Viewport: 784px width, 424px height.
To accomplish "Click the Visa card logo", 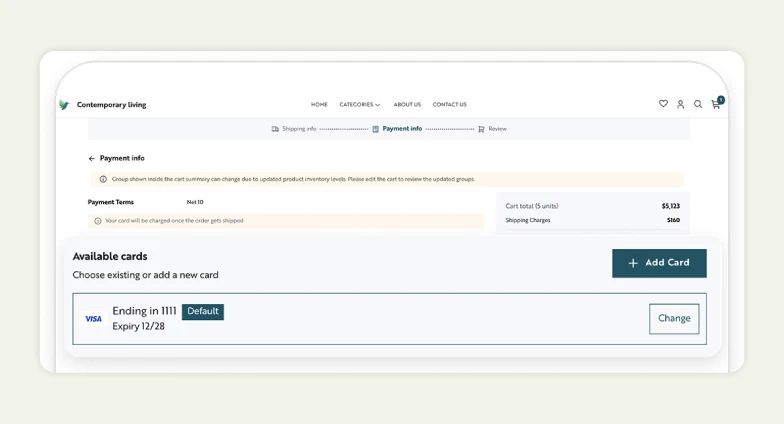I will (x=94, y=319).
